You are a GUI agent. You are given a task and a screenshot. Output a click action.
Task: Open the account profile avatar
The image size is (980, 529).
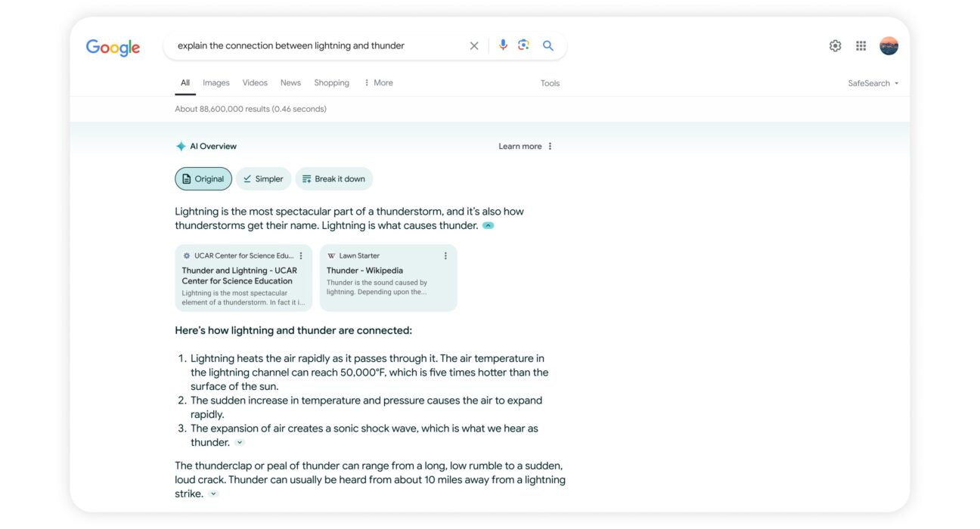[889, 46]
